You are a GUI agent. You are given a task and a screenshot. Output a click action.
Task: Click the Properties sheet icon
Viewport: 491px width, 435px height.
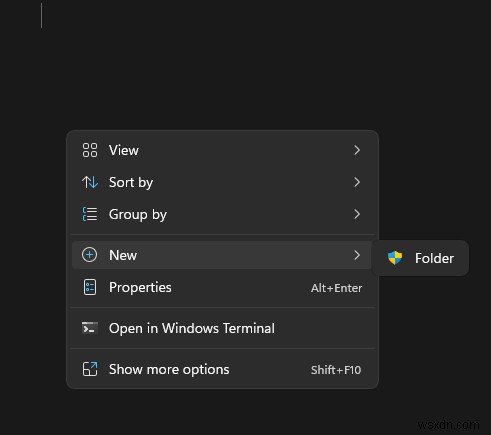pyautogui.click(x=90, y=287)
